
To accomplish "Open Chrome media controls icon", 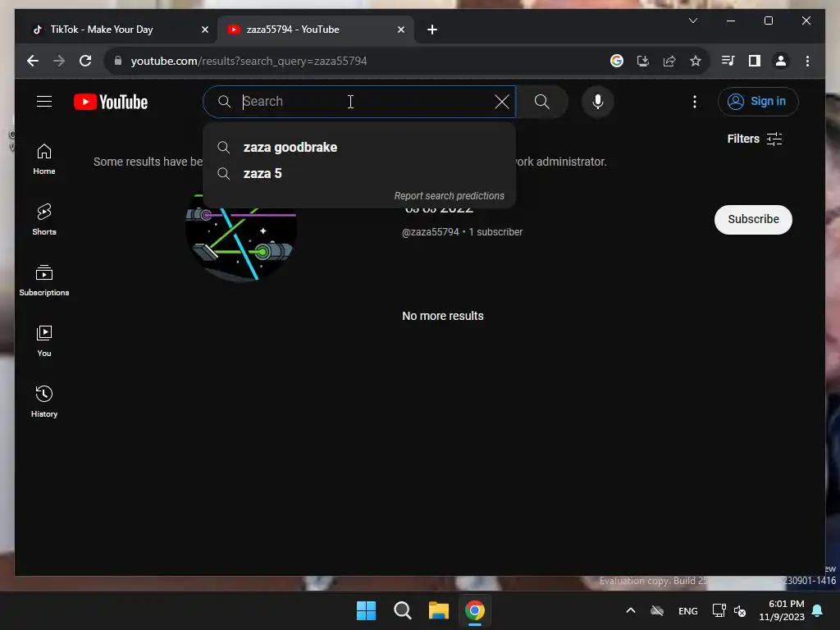I will (728, 61).
